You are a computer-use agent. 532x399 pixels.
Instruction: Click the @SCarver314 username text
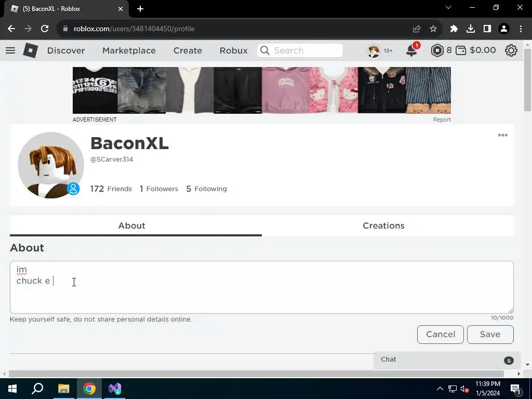click(112, 159)
